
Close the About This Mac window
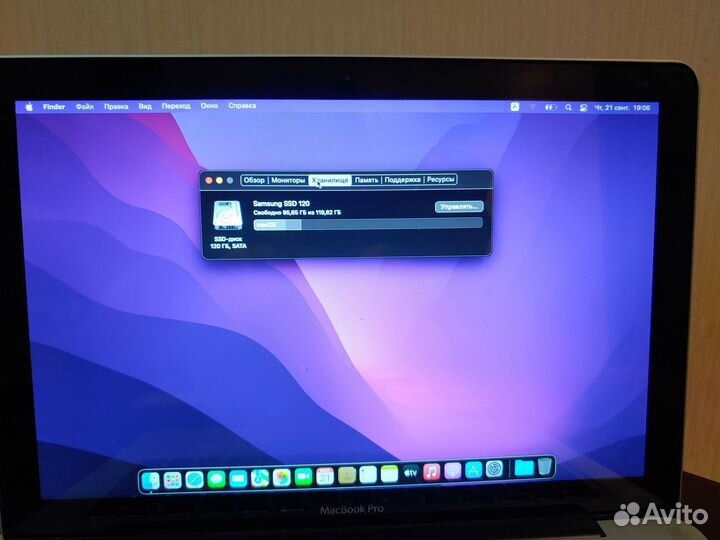209,180
